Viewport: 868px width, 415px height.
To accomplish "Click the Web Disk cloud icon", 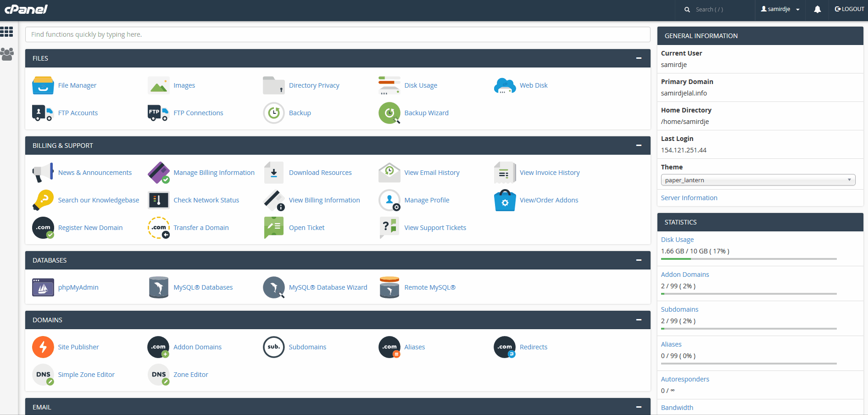I will 505,85.
